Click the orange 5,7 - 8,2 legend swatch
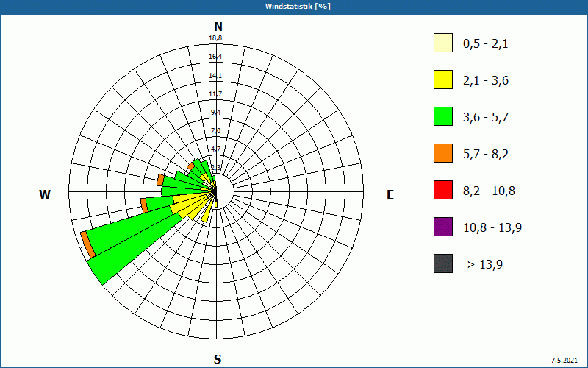 [x=443, y=153]
